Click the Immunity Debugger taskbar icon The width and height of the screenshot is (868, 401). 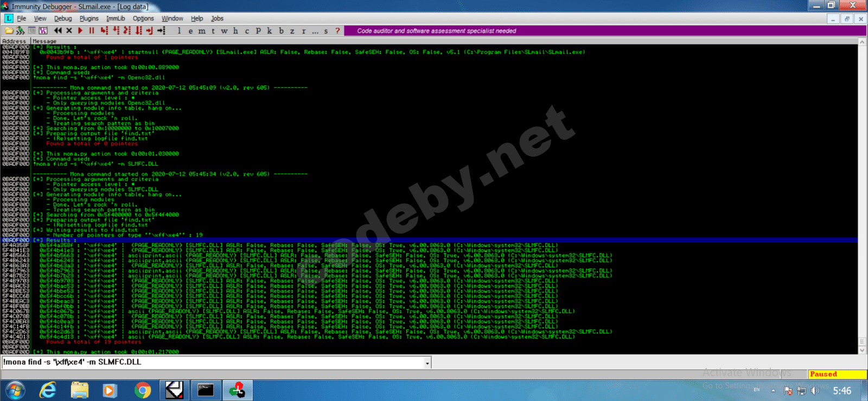(x=237, y=390)
